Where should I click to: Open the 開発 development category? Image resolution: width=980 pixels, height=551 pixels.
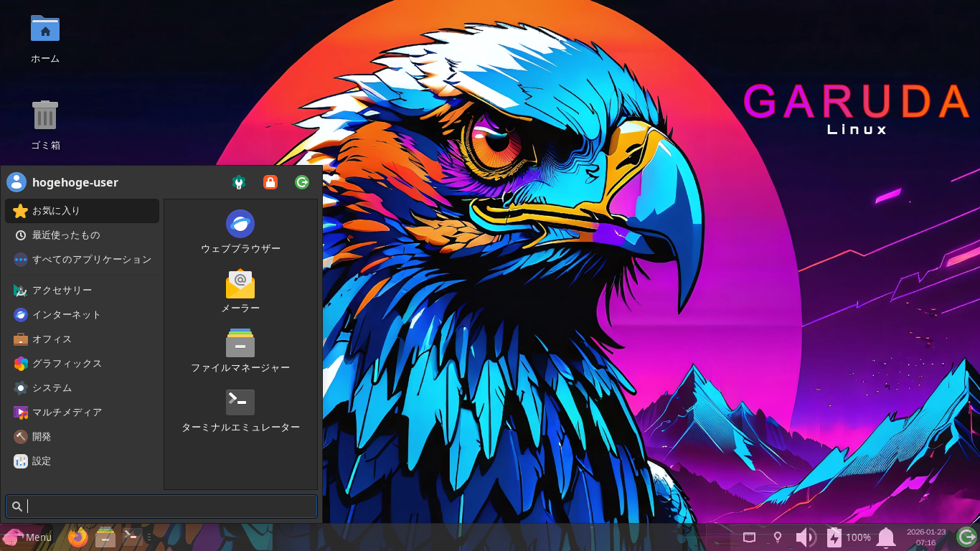pyautogui.click(x=82, y=437)
